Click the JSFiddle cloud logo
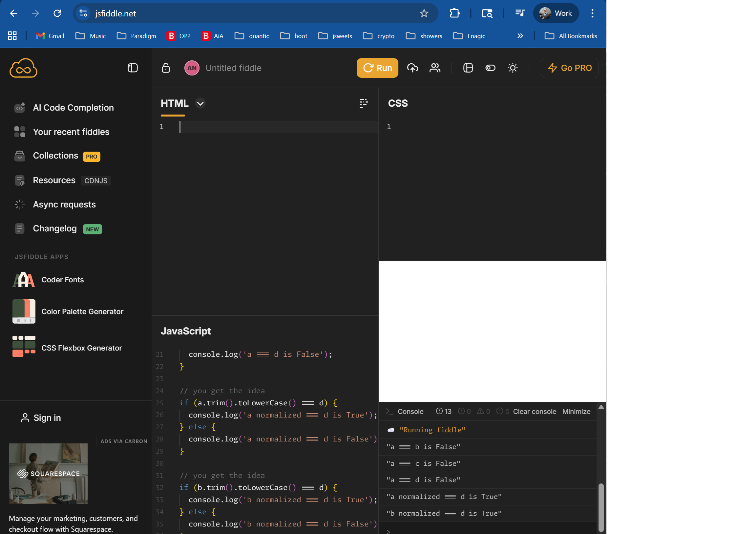The width and height of the screenshot is (756, 534). click(23, 68)
